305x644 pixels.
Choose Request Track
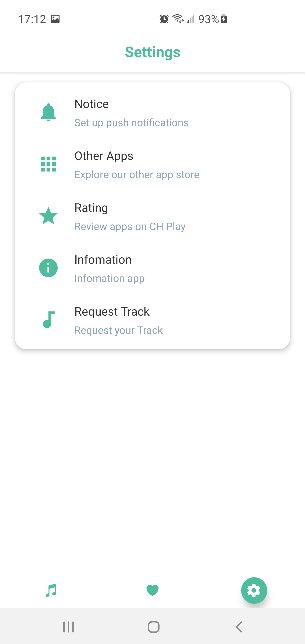click(152, 321)
